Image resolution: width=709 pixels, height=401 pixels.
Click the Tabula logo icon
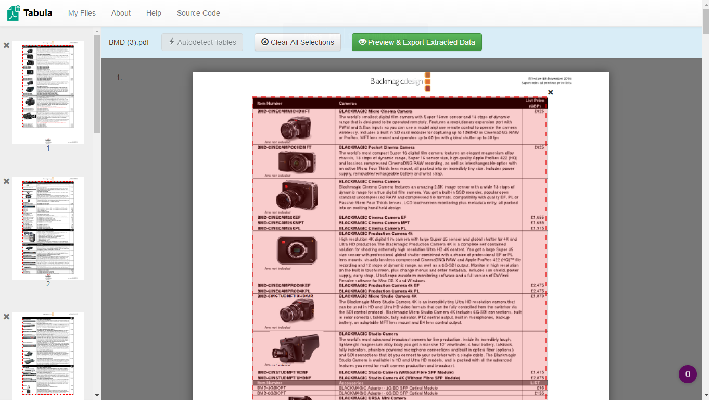point(13,13)
